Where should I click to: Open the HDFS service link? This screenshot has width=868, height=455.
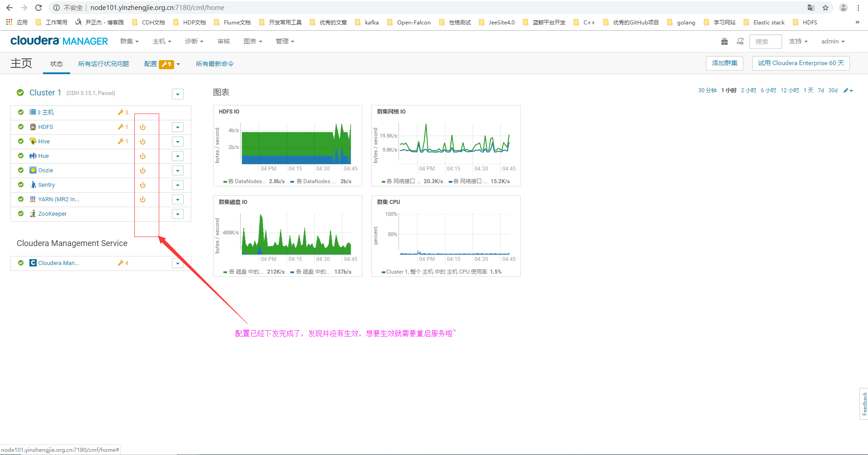point(46,127)
